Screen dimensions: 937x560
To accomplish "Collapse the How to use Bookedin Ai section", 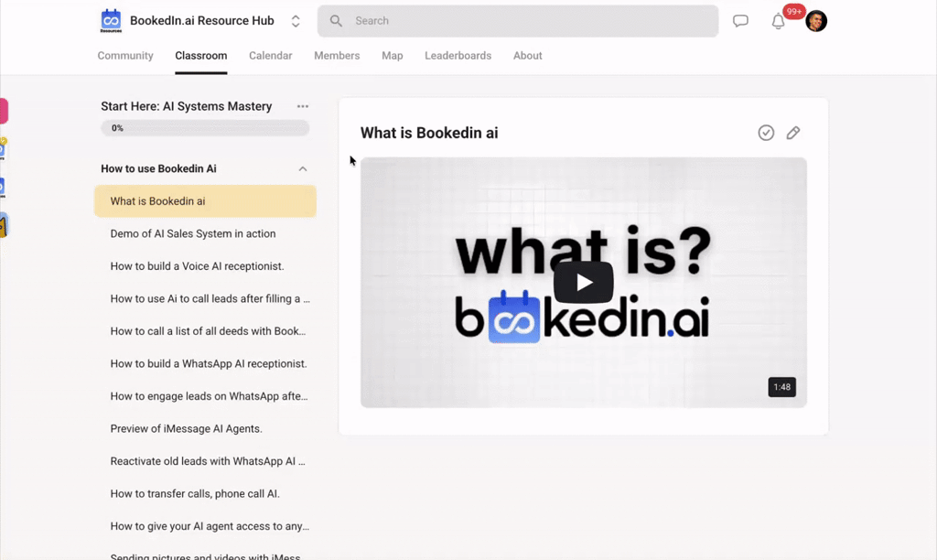I will (302, 168).
